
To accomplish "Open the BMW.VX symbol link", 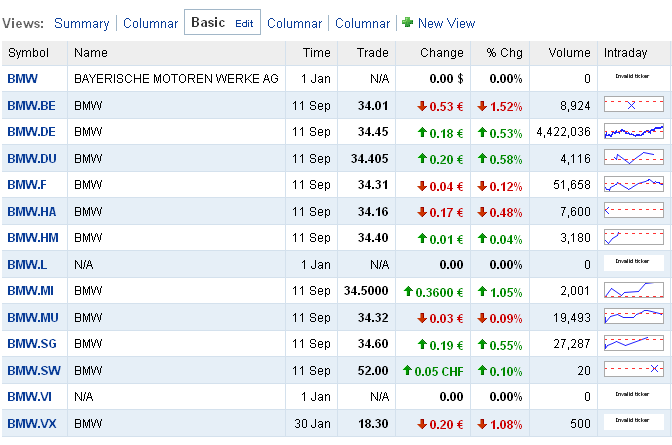I will tap(32, 424).
